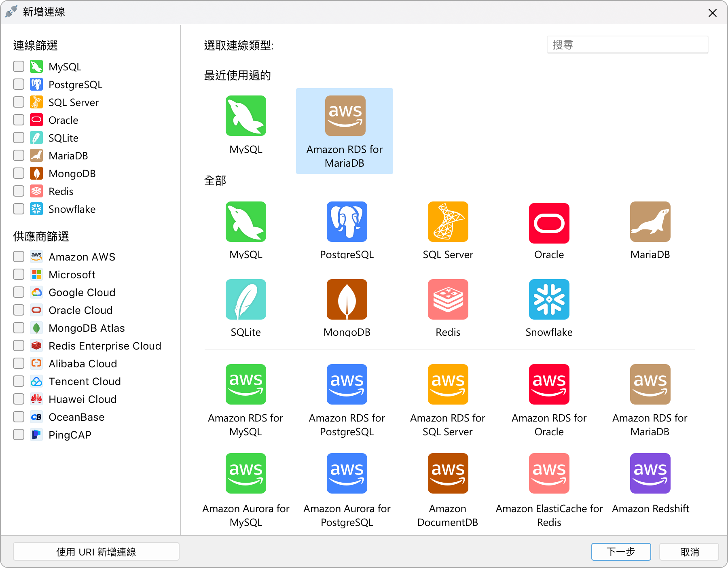Close the 新增連線 dialog
This screenshot has width=728, height=568.
[713, 13]
